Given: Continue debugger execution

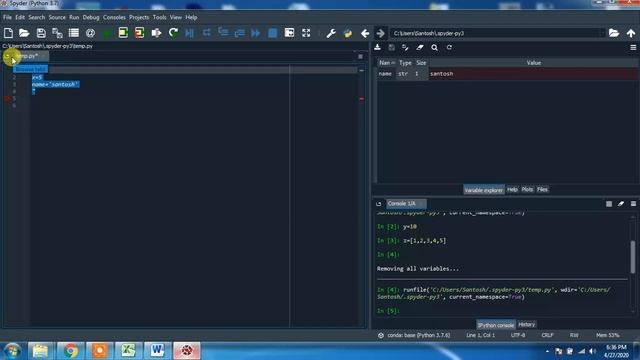Looking at the screenshot, I should coord(256,33).
